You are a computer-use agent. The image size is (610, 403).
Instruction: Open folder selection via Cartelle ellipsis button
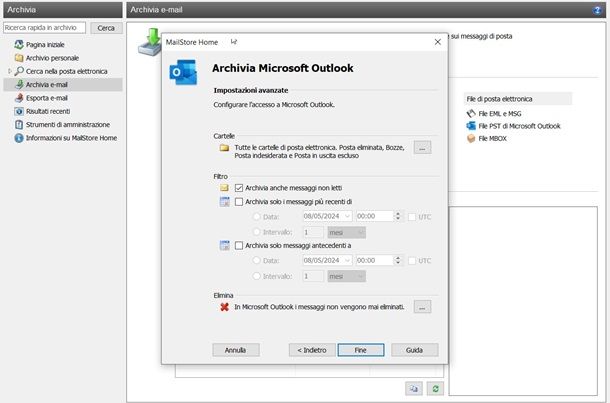[422, 147]
